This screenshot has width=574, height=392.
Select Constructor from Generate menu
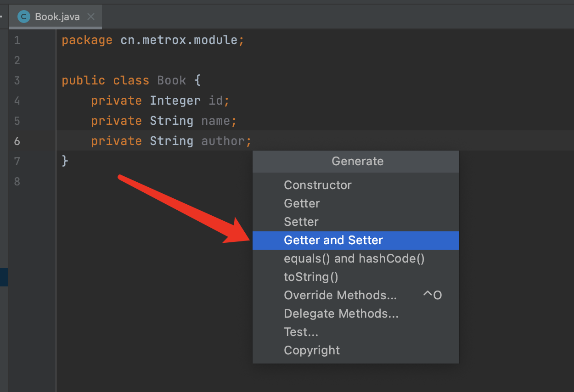[x=317, y=185]
